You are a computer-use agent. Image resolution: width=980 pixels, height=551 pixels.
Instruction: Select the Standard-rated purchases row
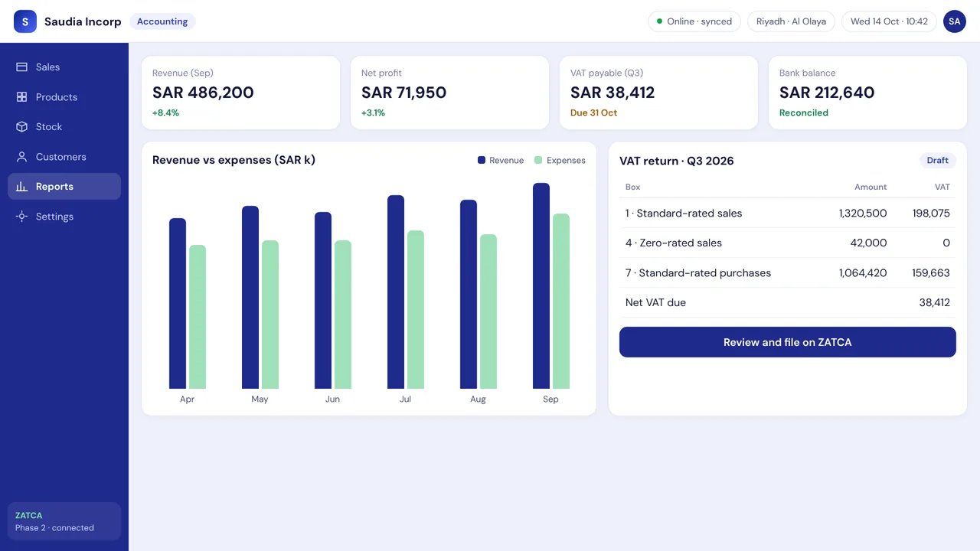pos(788,273)
